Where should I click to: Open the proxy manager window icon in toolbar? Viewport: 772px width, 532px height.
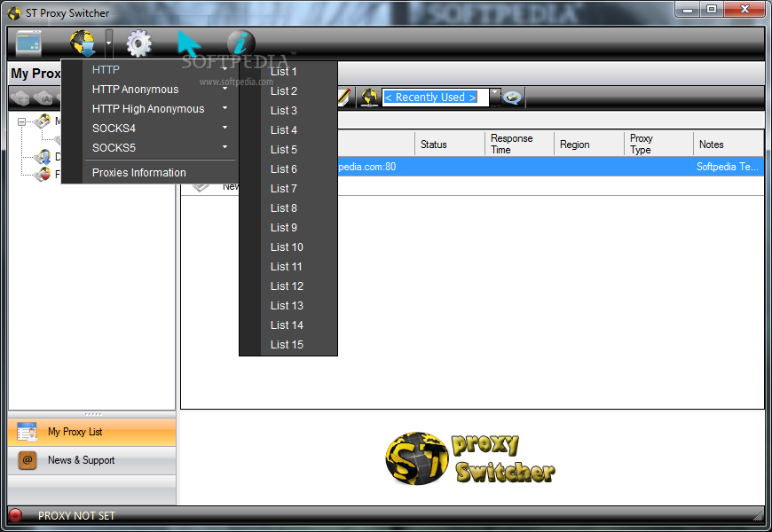pyautogui.click(x=28, y=43)
